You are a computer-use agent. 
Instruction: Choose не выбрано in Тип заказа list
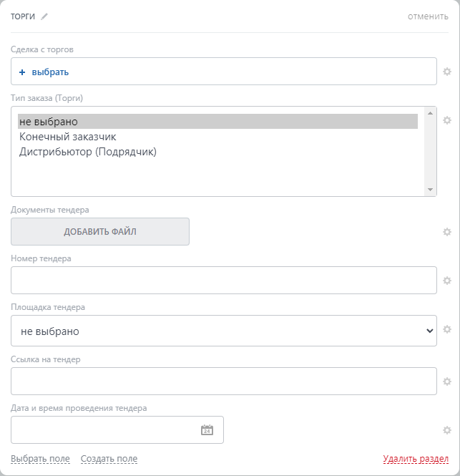(49, 122)
